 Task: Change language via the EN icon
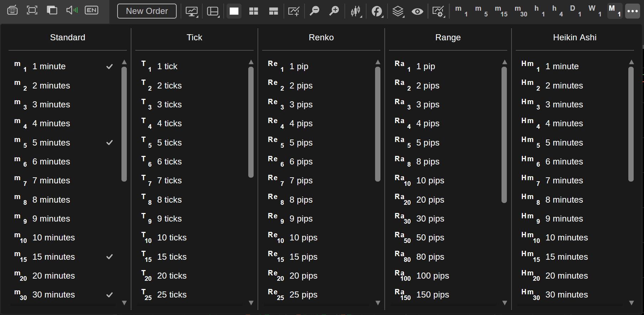coord(92,10)
